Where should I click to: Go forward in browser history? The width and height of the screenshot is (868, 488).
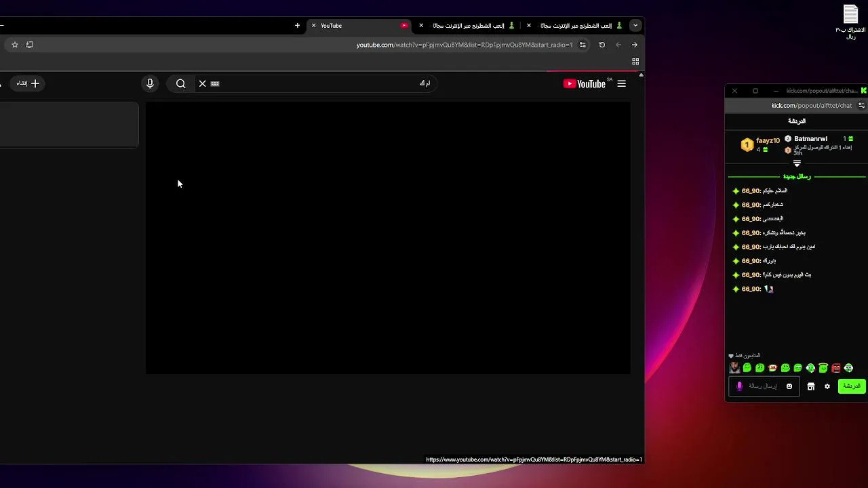(634, 45)
